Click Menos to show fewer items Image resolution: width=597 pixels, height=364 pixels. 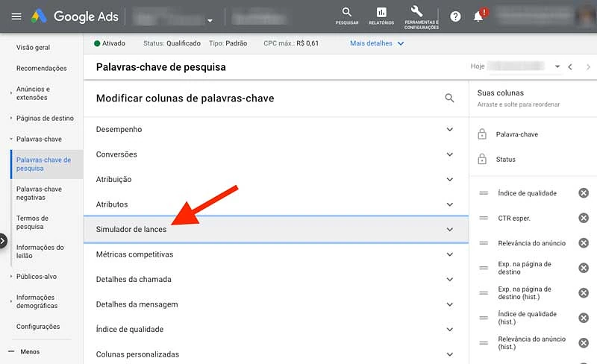pyautogui.click(x=25, y=351)
